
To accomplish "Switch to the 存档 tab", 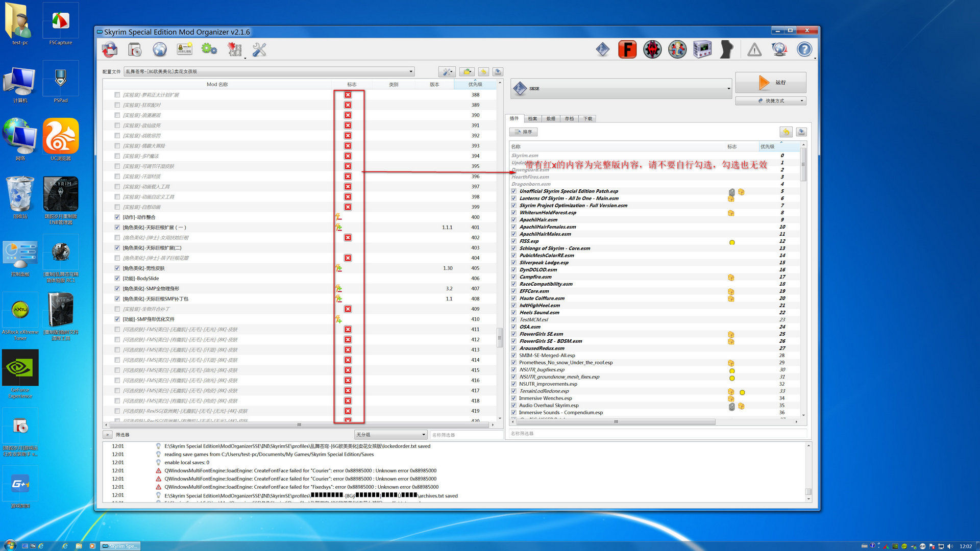I will tap(569, 119).
